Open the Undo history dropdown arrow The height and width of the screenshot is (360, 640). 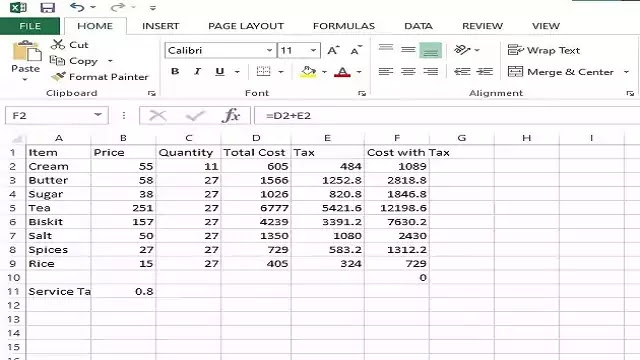pos(93,7)
